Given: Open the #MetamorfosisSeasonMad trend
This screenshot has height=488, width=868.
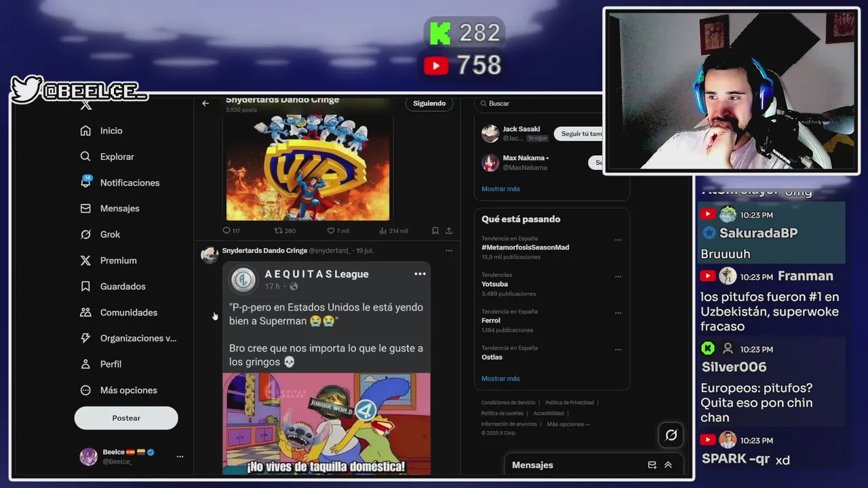Looking at the screenshot, I should (526, 247).
